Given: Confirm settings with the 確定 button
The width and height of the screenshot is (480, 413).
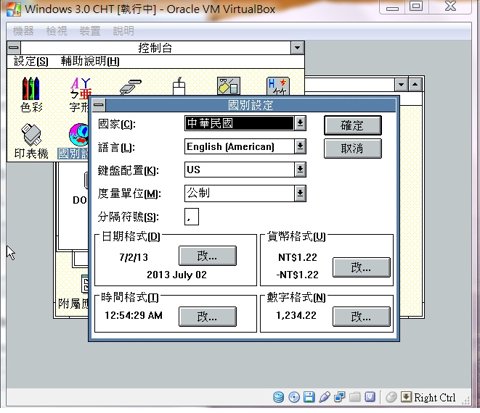Looking at the screenshot, I should point(353,125).
